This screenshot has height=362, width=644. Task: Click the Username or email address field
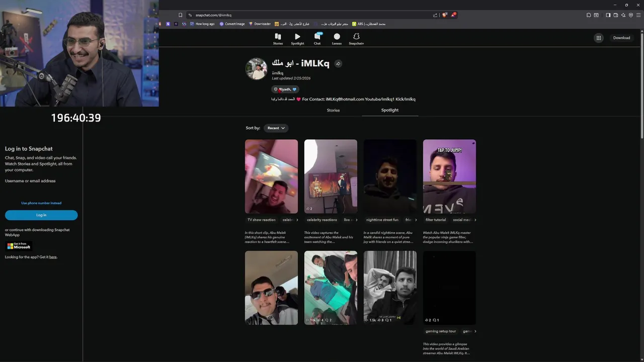(x=41, y=191)
